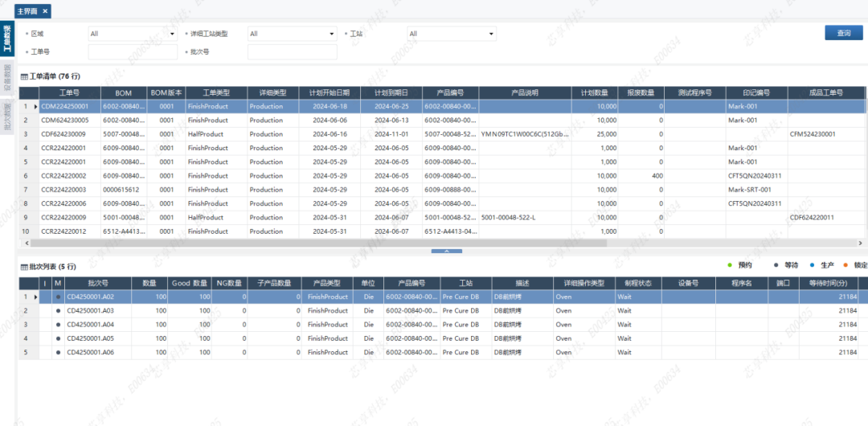The width and height of the screenshot is (868, 426).
Task: Click the status dot for batch CD4250001.A05
Action: pos(58,338)
